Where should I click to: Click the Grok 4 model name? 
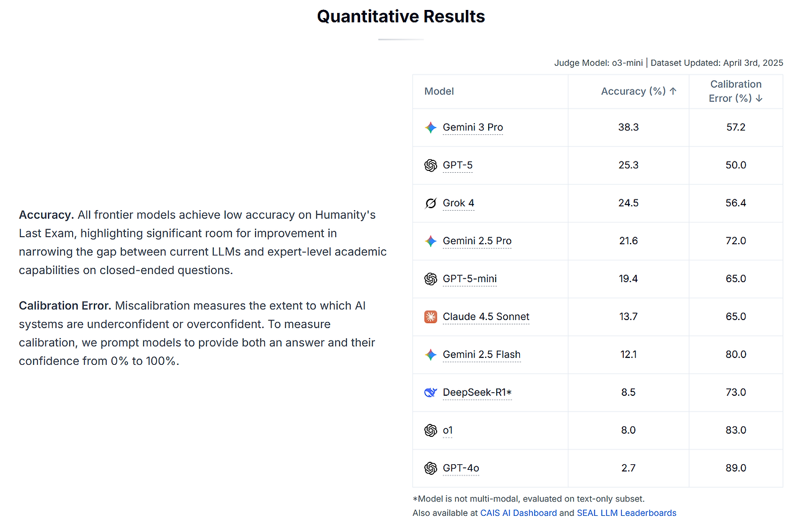coord(458,203)
